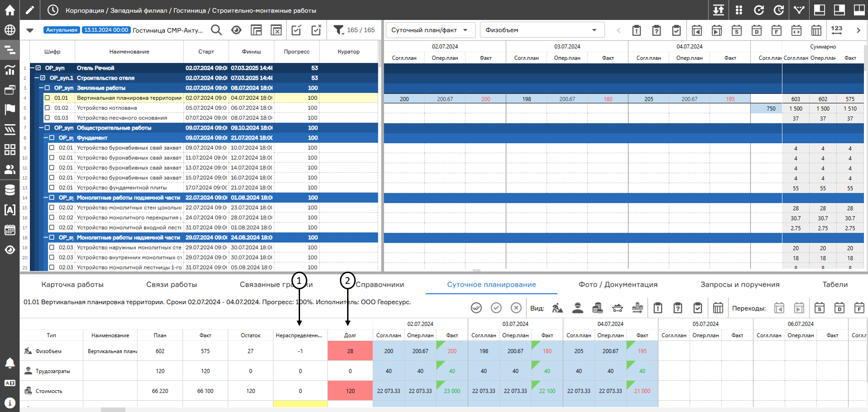The image size is (868, 412).
Task: Click the 123 column width icon
Action: pyautogui.click(x=837, y=30)
